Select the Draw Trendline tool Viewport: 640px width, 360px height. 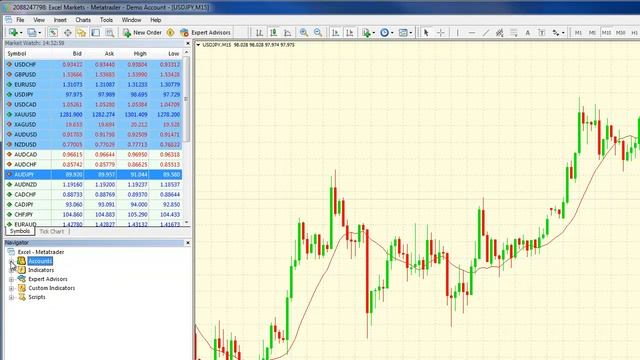486,32
